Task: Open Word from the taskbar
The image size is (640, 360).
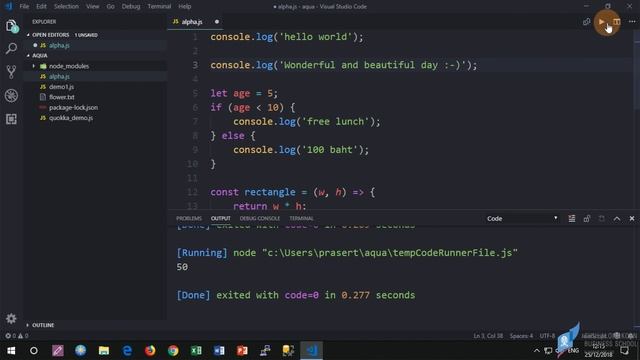Action: point(219,351)
